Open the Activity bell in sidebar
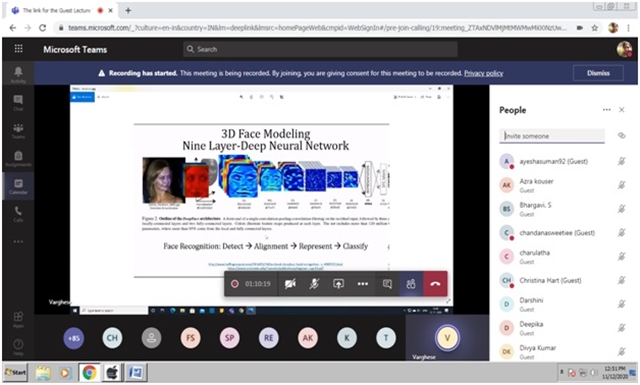640x385 pixels. [18, 74]
